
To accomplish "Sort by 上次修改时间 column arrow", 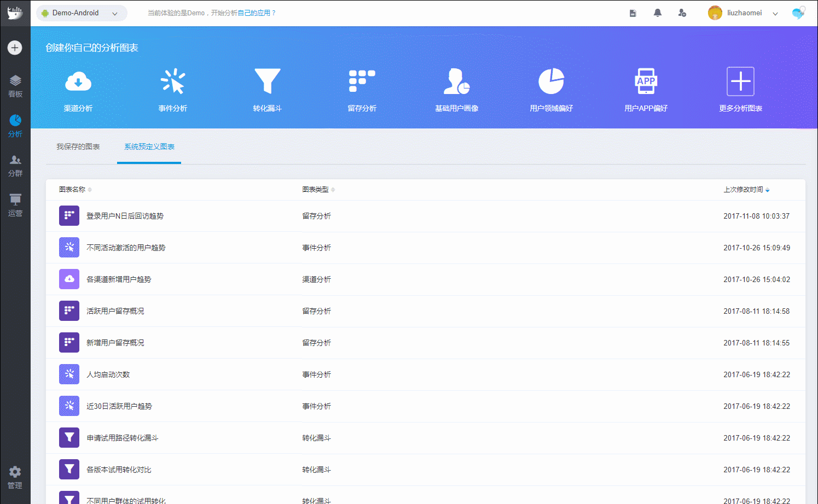I will tap(768, 190).
